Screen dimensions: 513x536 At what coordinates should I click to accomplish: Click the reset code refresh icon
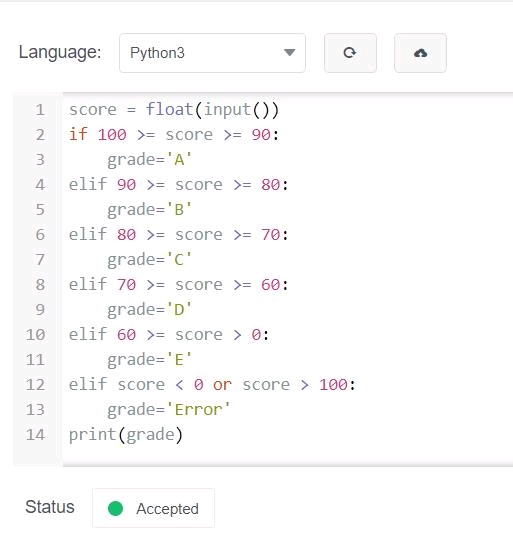point(350,53)
